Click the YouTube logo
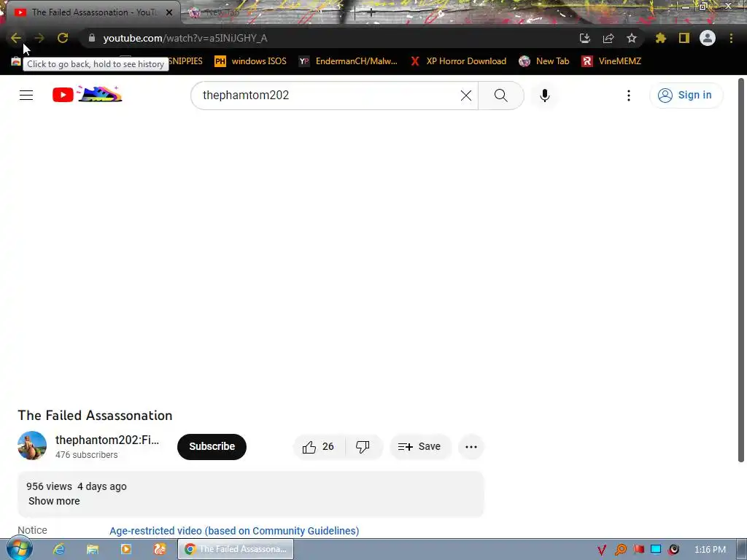Screen dimensions: 747x560 click(88, 94)
